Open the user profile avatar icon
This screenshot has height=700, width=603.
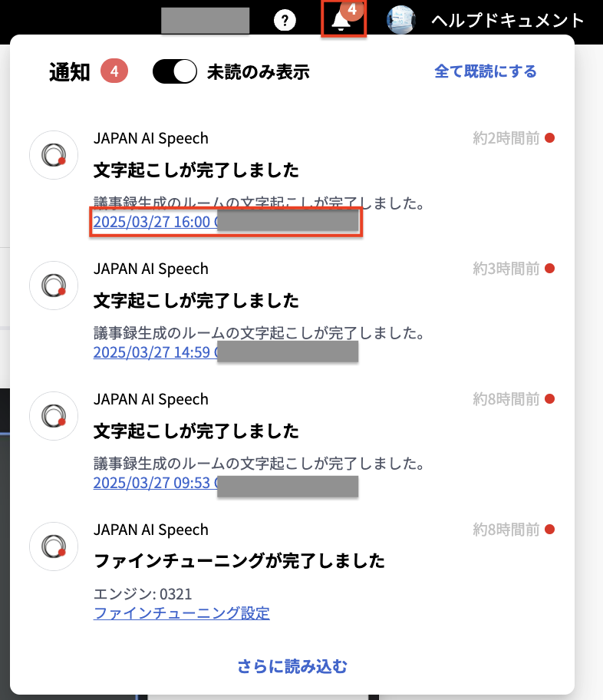(400, 21)
